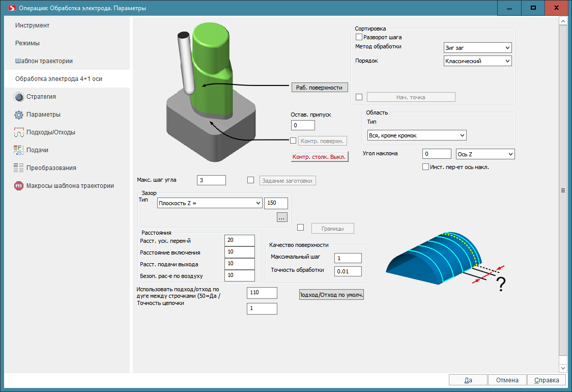The width and height of the screenshot is (572, 392).
Task: Click the vertical scrollbar thumb
Action: click(x=563, y=190)
